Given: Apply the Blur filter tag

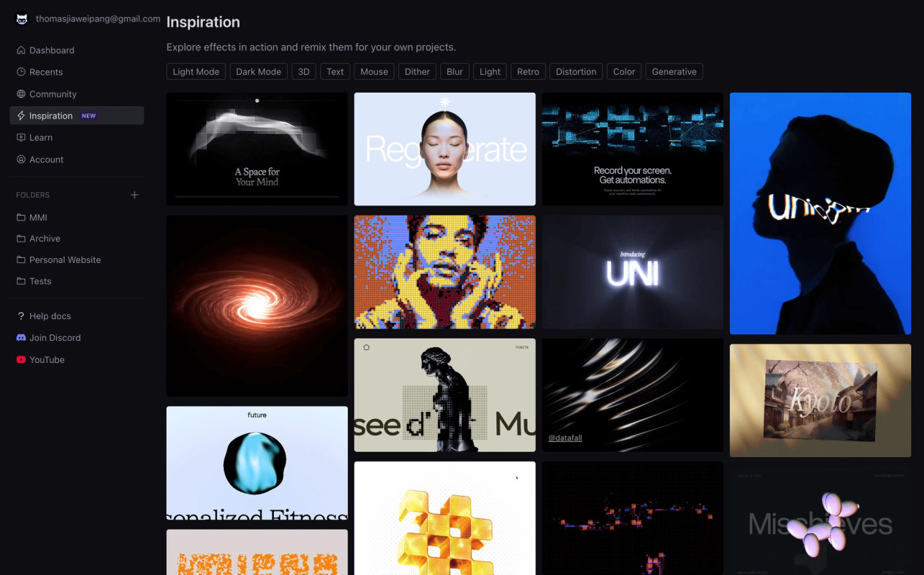Looking at the screenshot, I should 454,72.
